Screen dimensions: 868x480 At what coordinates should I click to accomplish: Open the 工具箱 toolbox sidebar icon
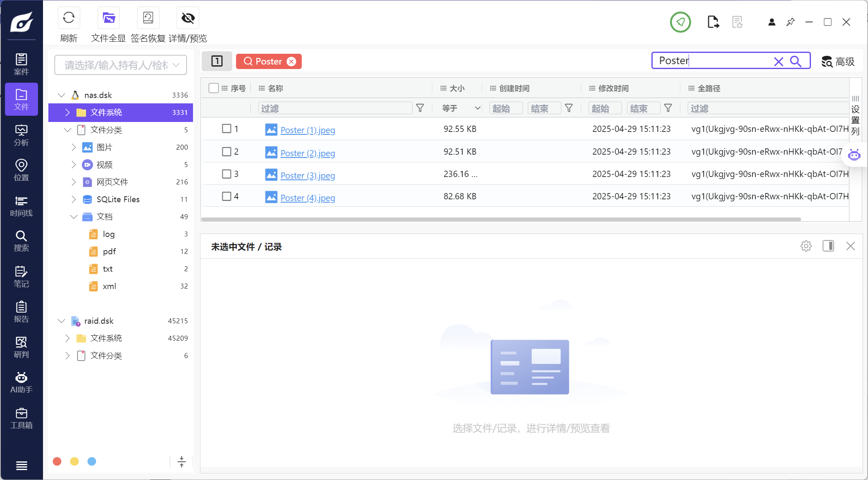click(x=21, y=418)
